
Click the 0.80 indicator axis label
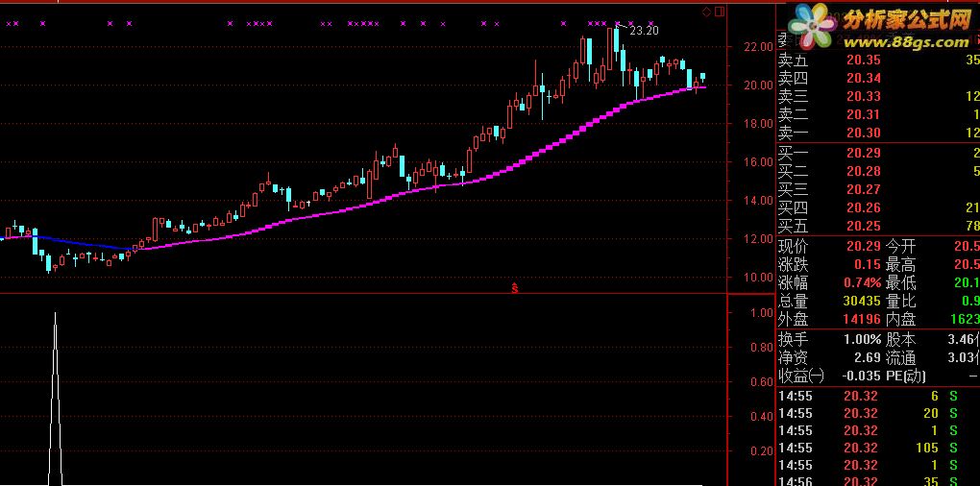click(761, 348)
